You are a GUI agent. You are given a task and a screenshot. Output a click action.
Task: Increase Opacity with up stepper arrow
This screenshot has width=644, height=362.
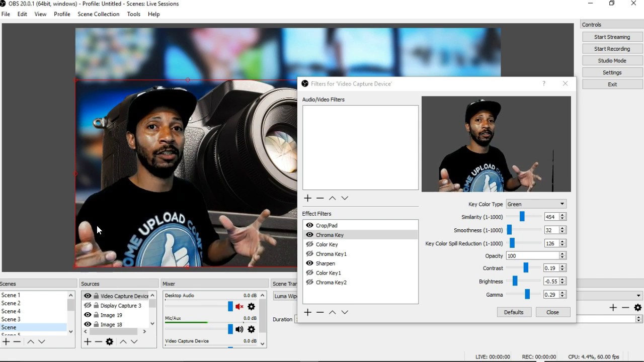[x=562, y=254]
